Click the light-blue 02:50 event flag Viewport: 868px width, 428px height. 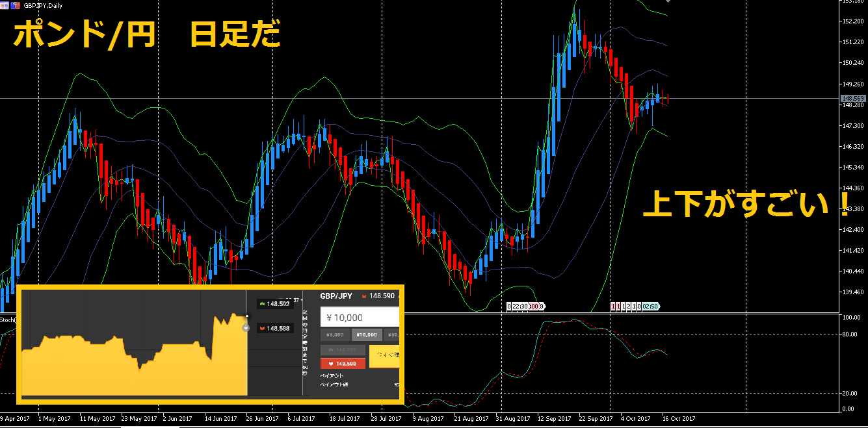(x=650, y=306)
